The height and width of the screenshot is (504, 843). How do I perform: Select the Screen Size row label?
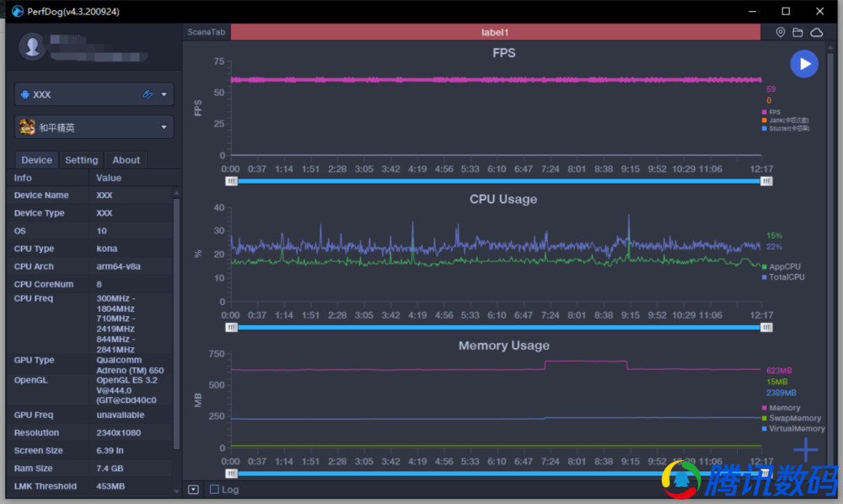point(38,450)
